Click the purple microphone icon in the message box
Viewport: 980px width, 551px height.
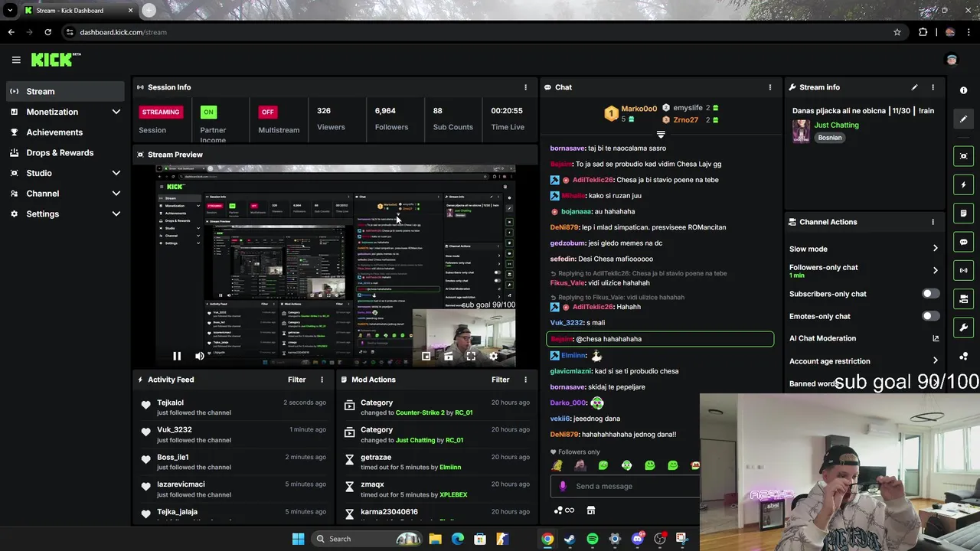point(563,486)
